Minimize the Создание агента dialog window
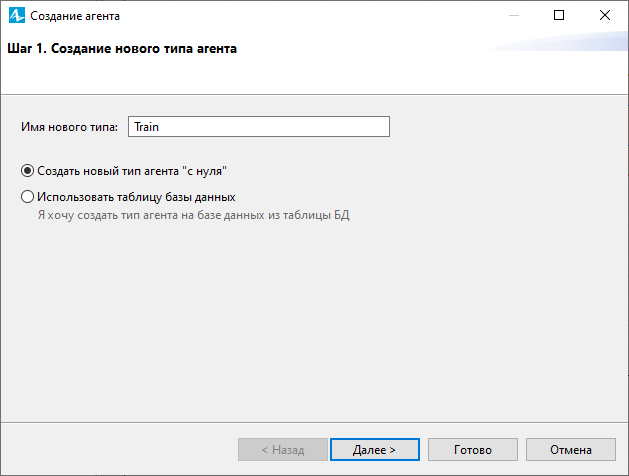Image resolution: width=629 pixels, height=476 pixels. tap(514, 16)
